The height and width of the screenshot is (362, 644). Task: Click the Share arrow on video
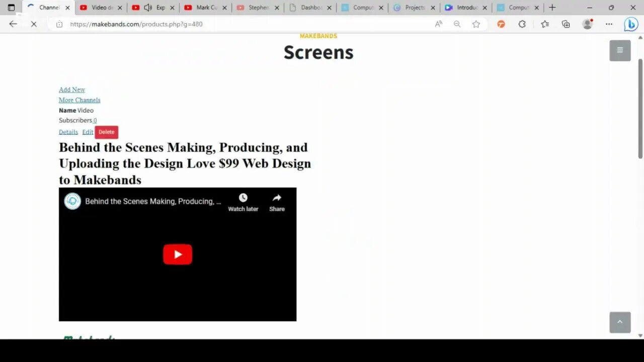(277, 198)
